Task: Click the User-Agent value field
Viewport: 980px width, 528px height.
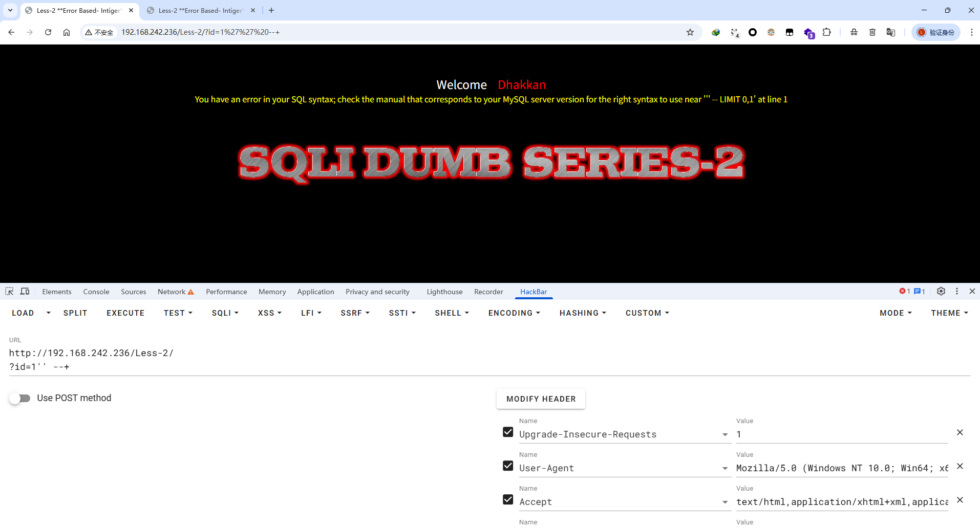Action: (842, 468)
